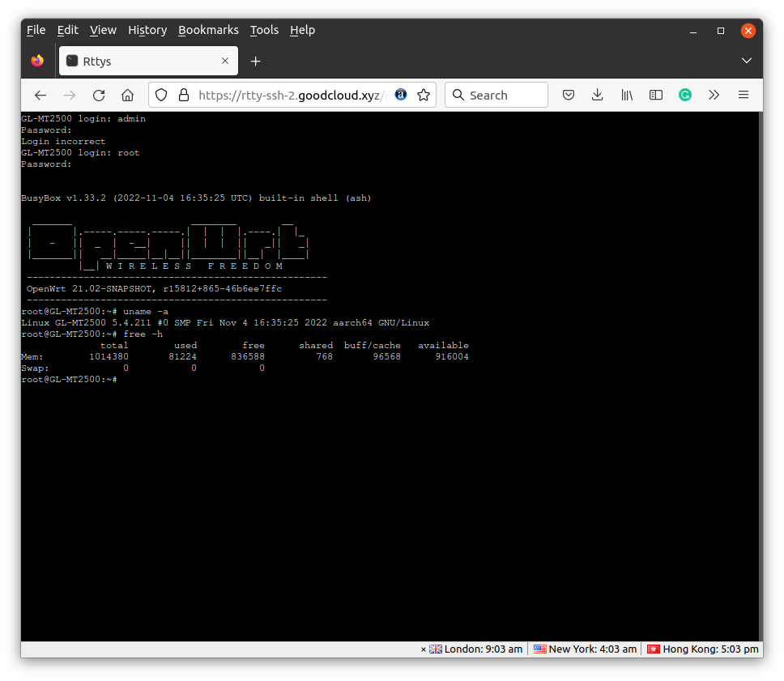The height and width of the screenshot is (681, 784).
Task: Go back to the previous page
Action: (40, 95)
